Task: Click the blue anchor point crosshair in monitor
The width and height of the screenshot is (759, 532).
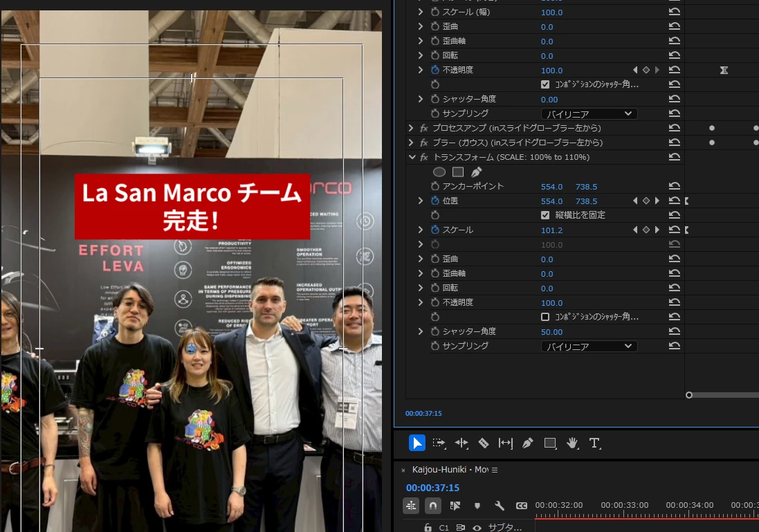Action: point(192,349)
